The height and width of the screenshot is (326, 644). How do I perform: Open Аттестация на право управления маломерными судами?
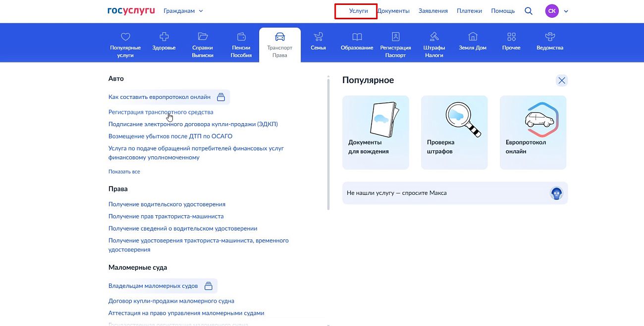pyautogui.click(x=186, y=313)
